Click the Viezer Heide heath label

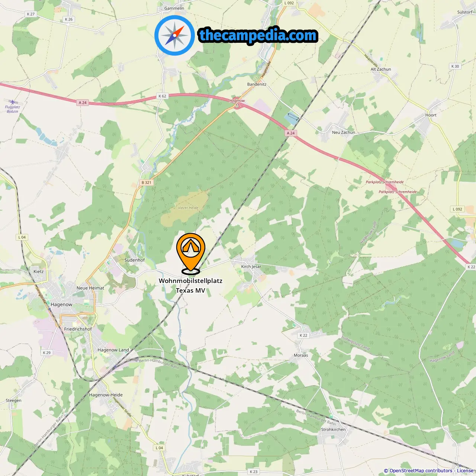pos(188,208)
